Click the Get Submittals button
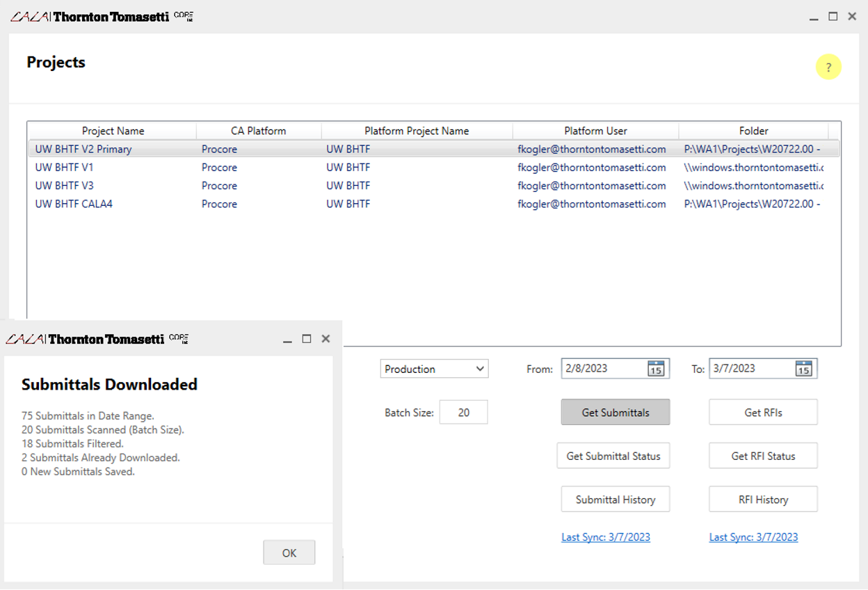868x590 pixels. (x=615, y=413)
